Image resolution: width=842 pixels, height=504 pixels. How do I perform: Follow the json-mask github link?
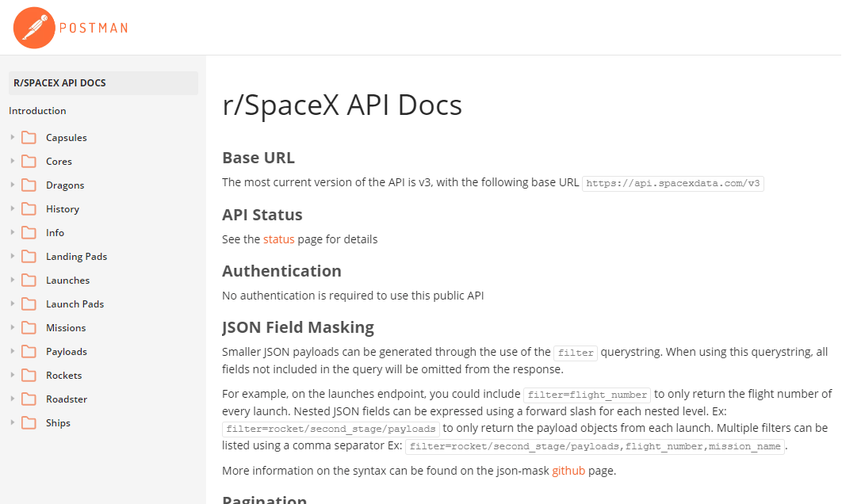[568, 471]
